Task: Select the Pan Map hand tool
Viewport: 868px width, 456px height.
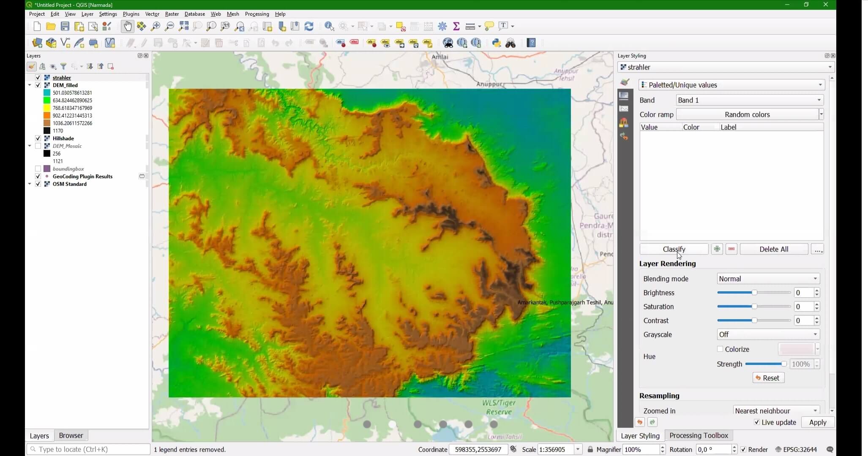Action: click(127, 26)
